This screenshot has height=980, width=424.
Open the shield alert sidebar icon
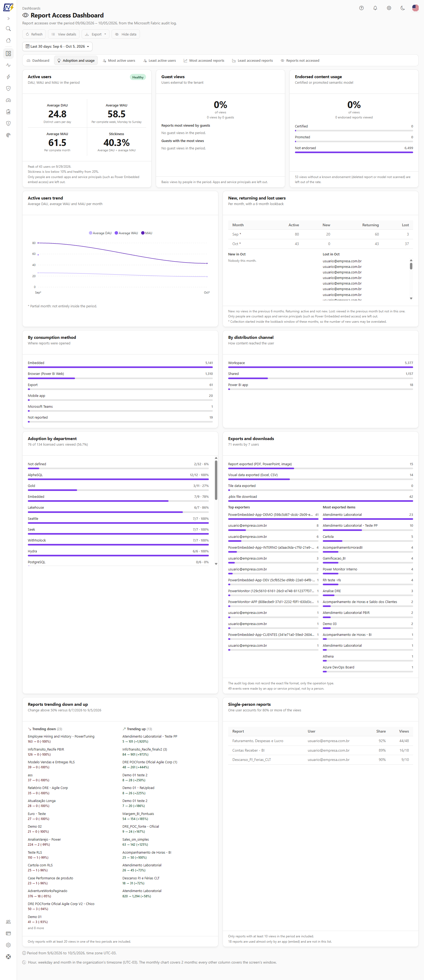click(8, 124)
